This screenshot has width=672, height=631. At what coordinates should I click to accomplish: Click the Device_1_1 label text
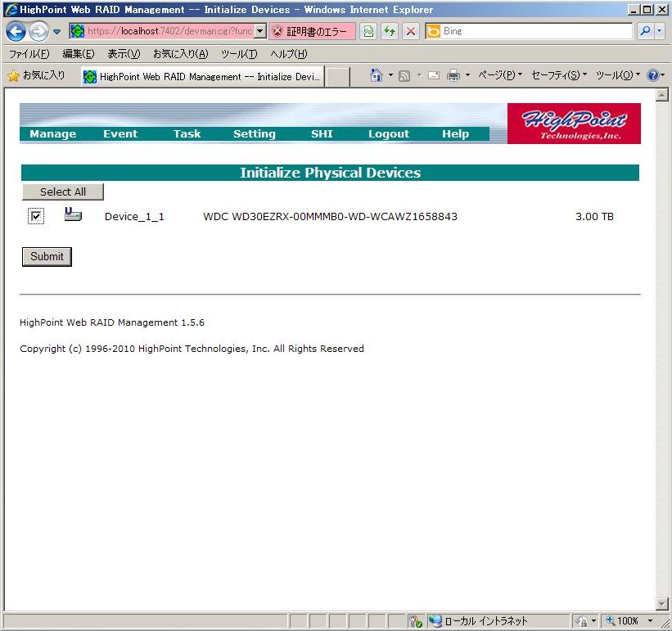tap(134, 217)
